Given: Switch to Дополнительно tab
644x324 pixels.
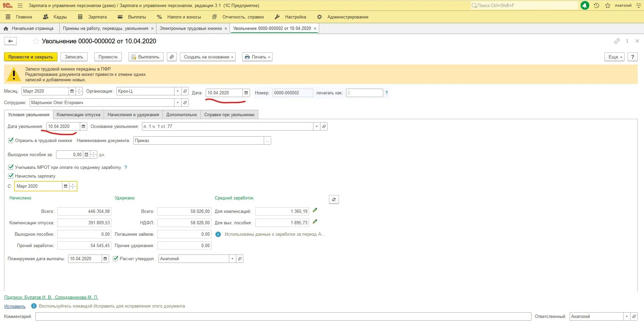Looking at the screenshot, I should click(x=182, y=114).
